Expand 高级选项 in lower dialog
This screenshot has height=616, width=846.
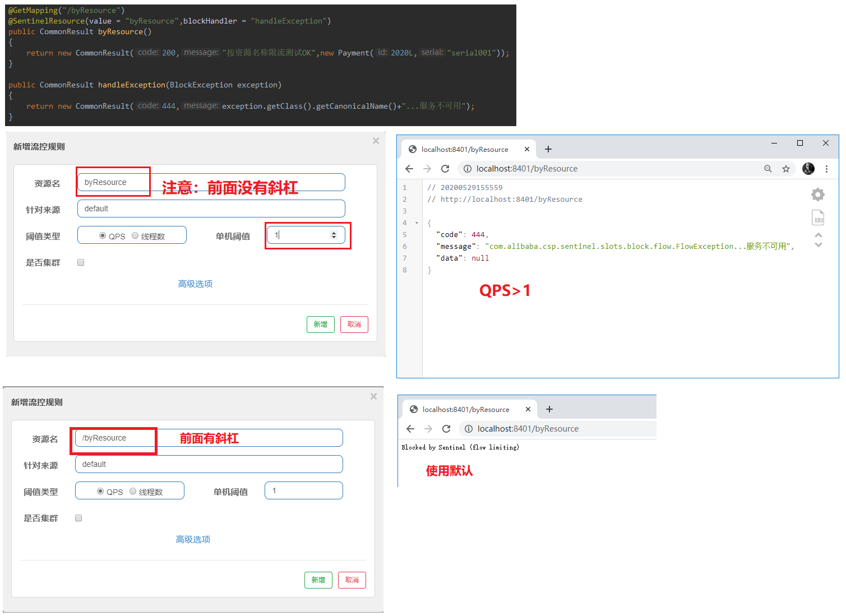[193, 540]
